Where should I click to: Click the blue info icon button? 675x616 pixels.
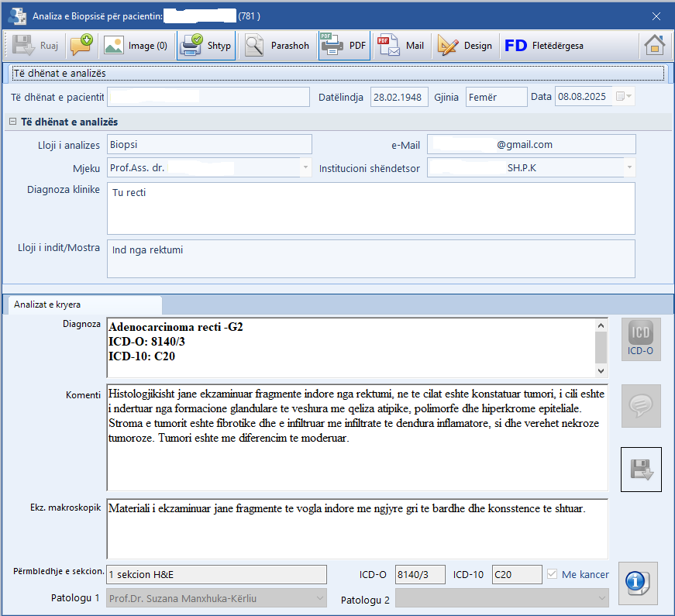640,581
